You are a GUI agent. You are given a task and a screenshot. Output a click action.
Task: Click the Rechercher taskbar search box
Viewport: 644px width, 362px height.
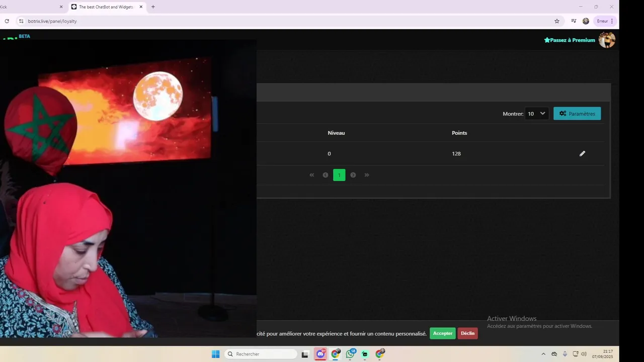[261, 354]
